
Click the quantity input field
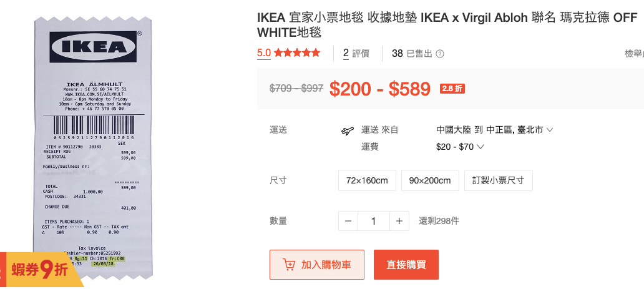coord(373,221)
